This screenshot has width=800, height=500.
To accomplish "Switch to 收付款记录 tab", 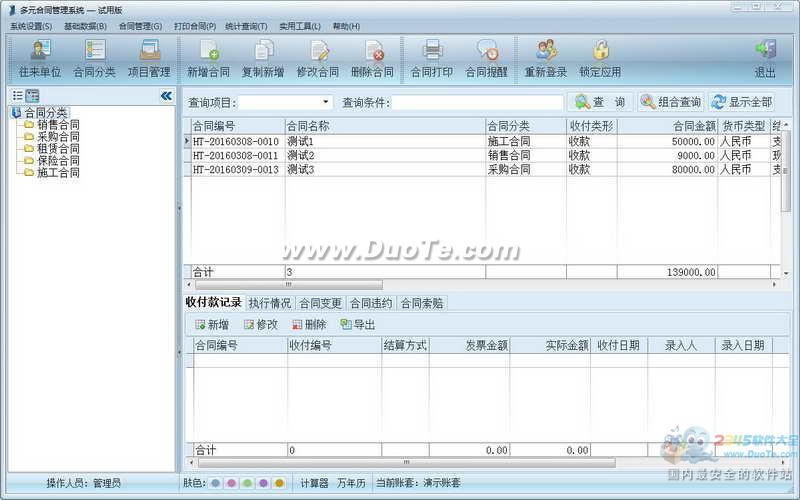I will tap(214, 303).
